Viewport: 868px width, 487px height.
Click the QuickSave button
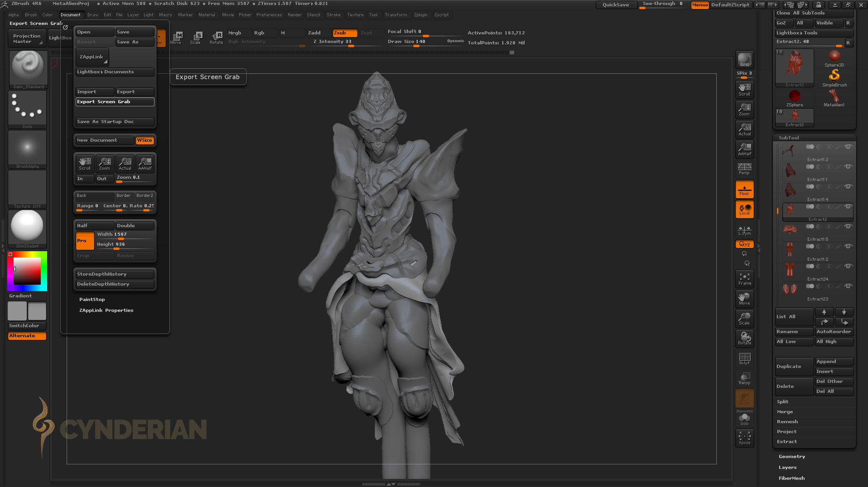[x=616, y=5]
